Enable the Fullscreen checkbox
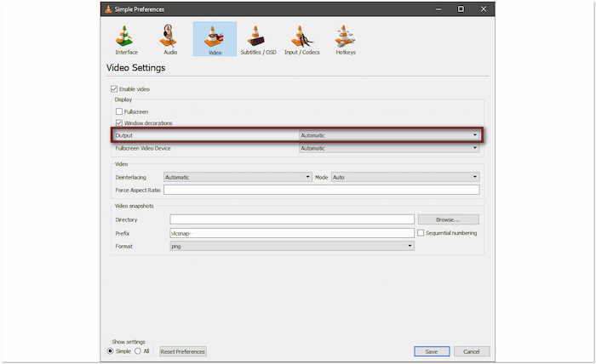The height and width of the screenshot is (364, 596). 119,111
